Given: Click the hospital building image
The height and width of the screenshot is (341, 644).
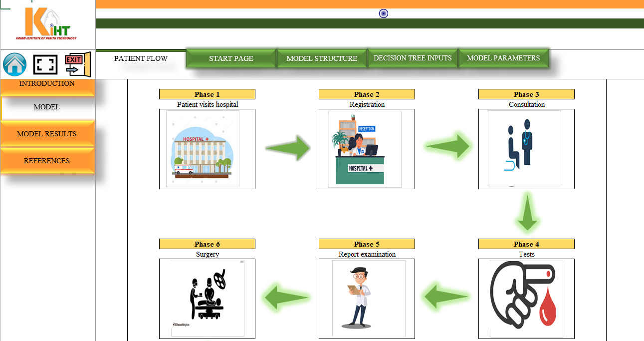Looking at the screenshot, I should click(x=203, y=149).
